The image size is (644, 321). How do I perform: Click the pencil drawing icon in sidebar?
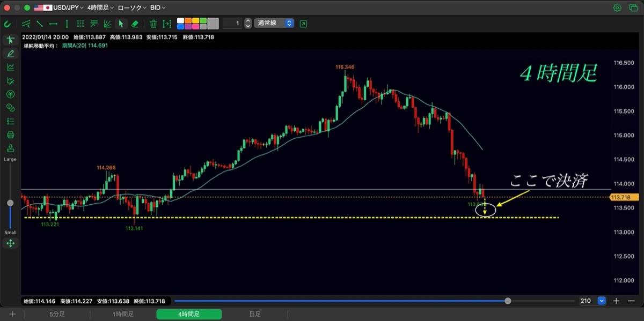(10, 54)
